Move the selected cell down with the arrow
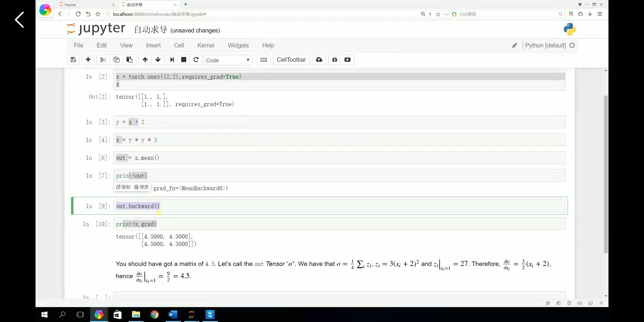Image resolution: width=644 pixels, height=322 pixels. (158, 60)
